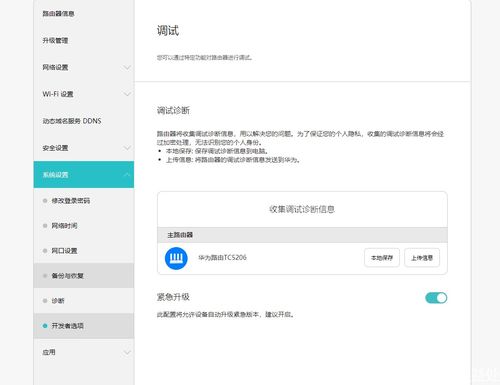This screenshot has height=385, width=500.
Task: Click the 本地保存 button
Action: [382, 258]
